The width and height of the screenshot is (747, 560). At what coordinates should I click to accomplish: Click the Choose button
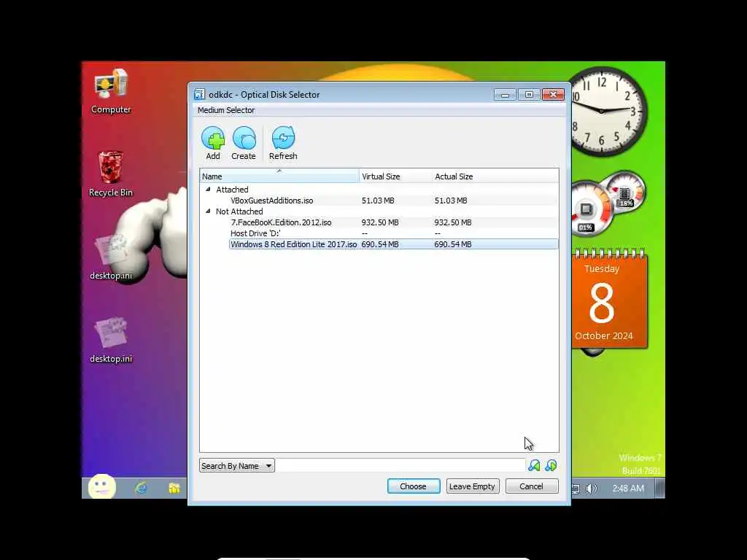click(414, 486)
